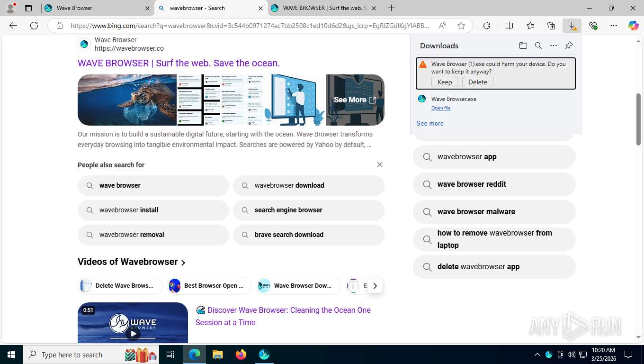
Task: Related search wave browser reddit
Action: [x=494, y=184]
